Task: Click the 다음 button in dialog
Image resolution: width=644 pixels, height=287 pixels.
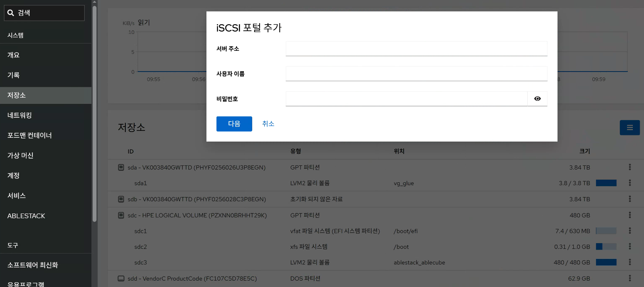Action: click(234, 124)
